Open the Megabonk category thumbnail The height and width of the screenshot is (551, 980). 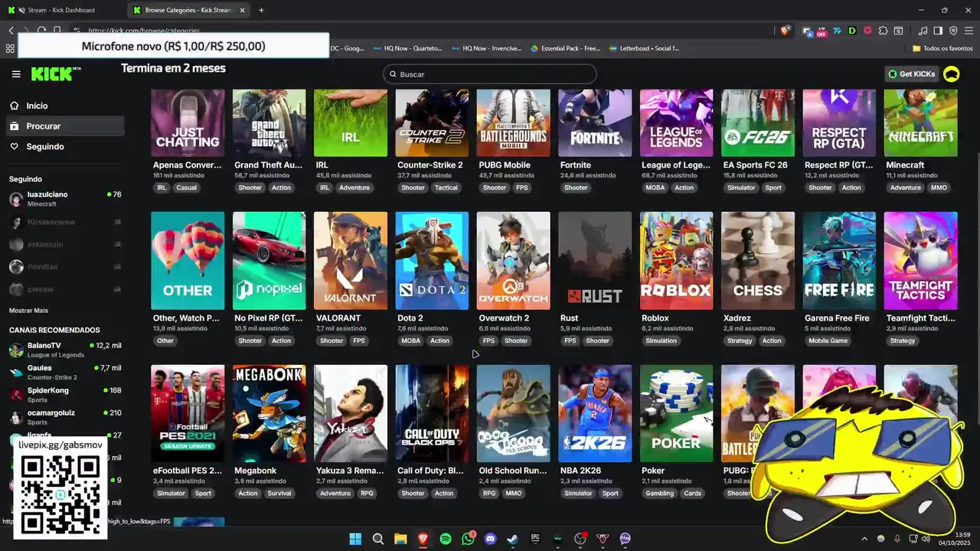coord(269,413)
